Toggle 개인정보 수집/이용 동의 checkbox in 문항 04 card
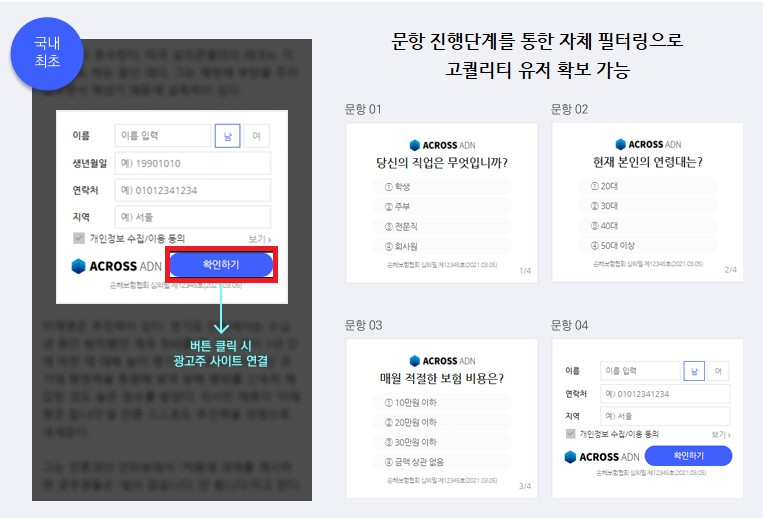763x518 pixels. 570,435
